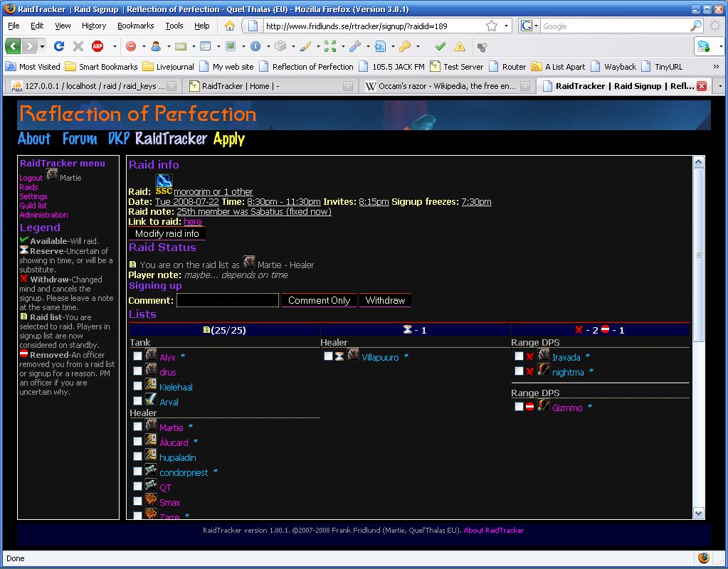The image size is (728, 569).
Task: Click the class icon next to Gizmmo
Action: pos(544,407)
